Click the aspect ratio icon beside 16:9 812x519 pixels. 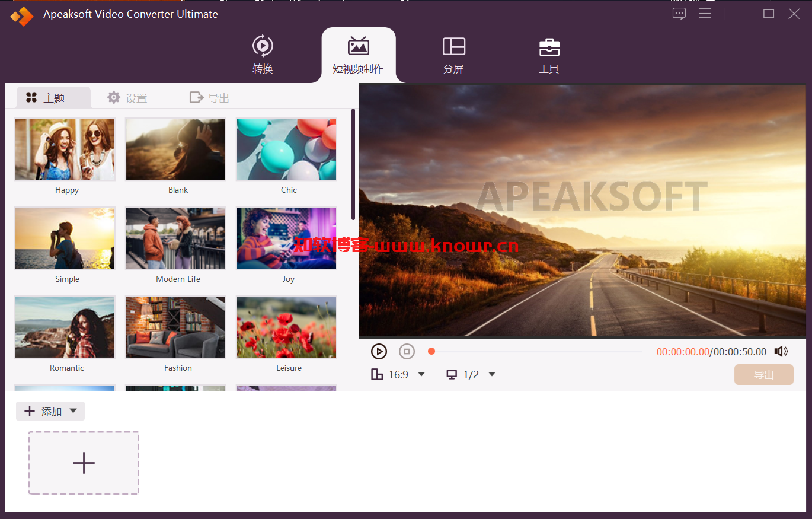click(x=377, y=374)
